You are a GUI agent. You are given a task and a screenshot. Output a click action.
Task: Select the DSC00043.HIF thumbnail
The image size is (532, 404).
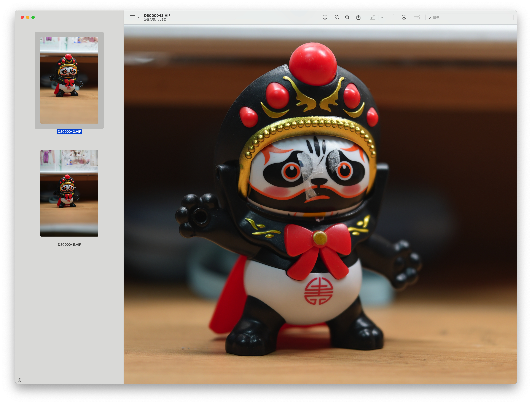click(x=69, y=80)
